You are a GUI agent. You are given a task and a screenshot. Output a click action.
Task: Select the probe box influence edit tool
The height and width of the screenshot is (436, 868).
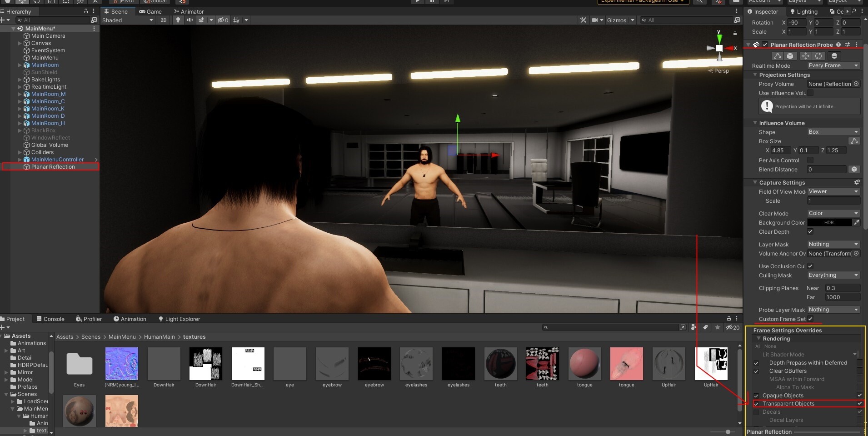click(791, 55)
